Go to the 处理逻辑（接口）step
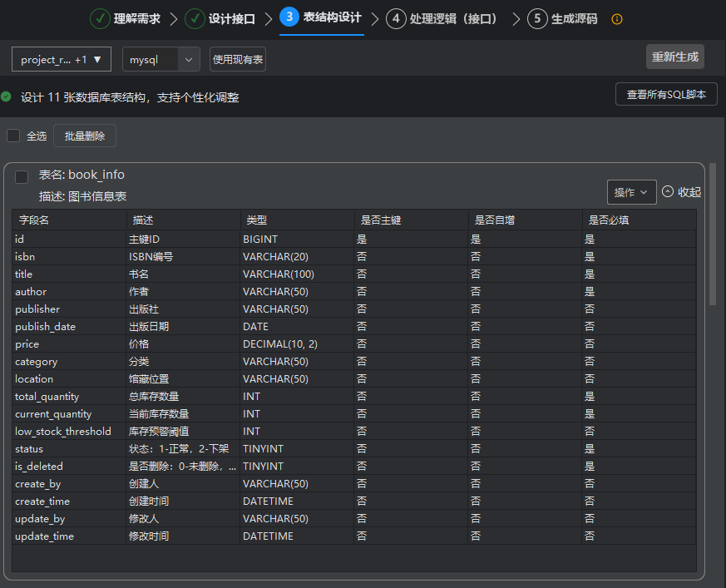 [454, 18]
